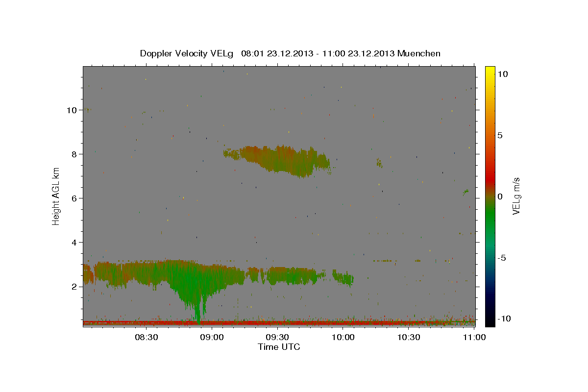588x392 pixels.
Task: Click the colorbar value -10
Action: pyautogui.click(x=504, y=318)
